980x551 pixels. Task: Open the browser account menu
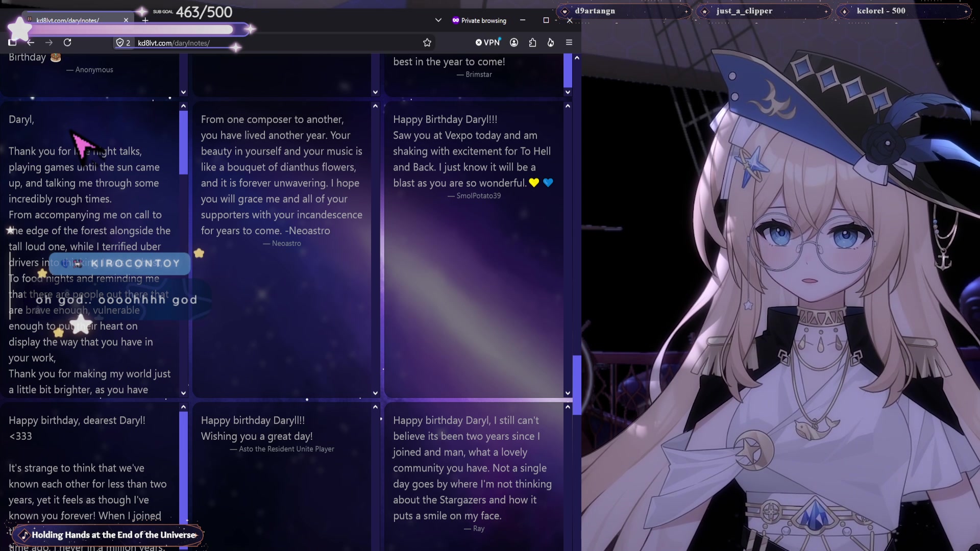pyautogui.click(x=514, y=43)
